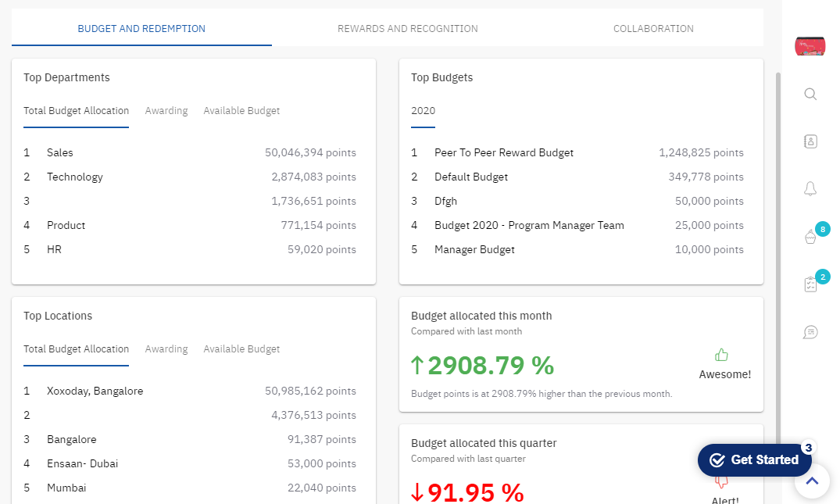Select Available Budget in Top Locations
This screenshot has height=504, width=840.
(x=241, y=349)
